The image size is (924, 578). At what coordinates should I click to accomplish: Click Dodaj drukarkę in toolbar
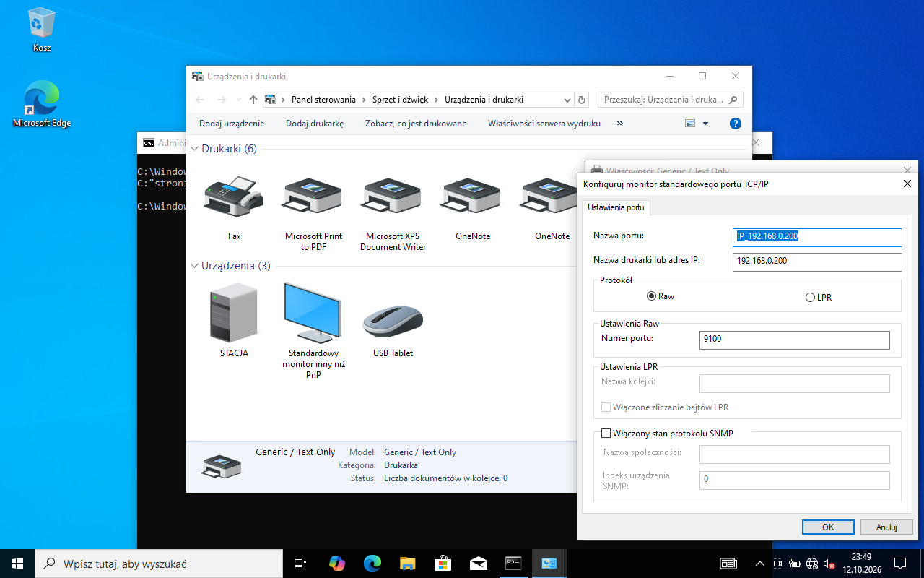(x=315, y=124)
